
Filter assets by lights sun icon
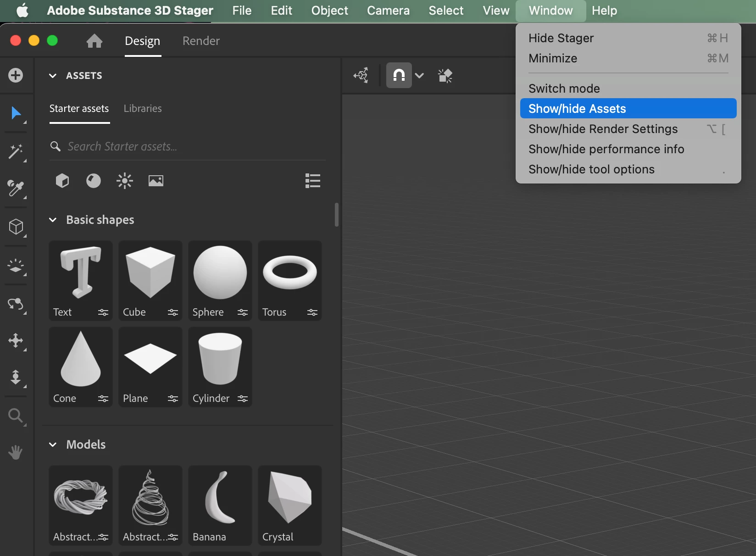click(125, 181)
